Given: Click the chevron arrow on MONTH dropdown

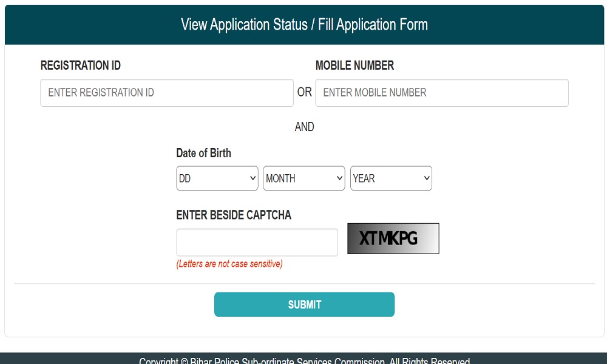Looking at the screenshot, I should [x=339, y=178].
